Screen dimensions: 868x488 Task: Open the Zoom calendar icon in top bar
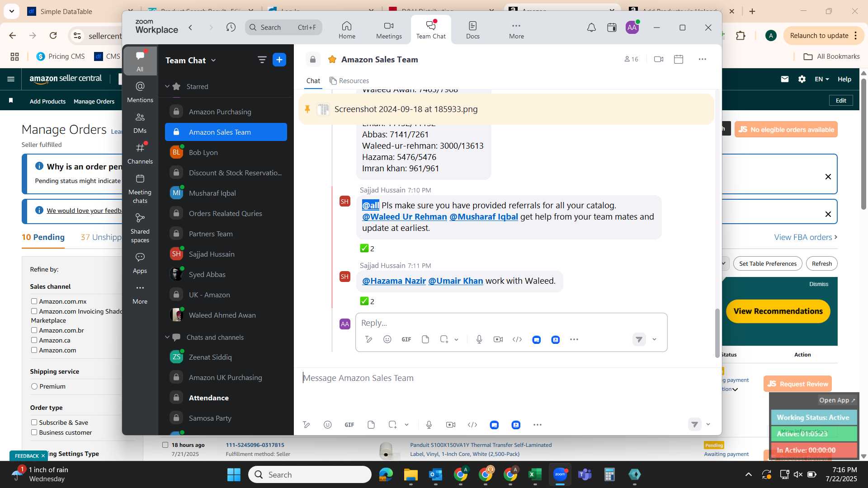click(x=612, y=28)
